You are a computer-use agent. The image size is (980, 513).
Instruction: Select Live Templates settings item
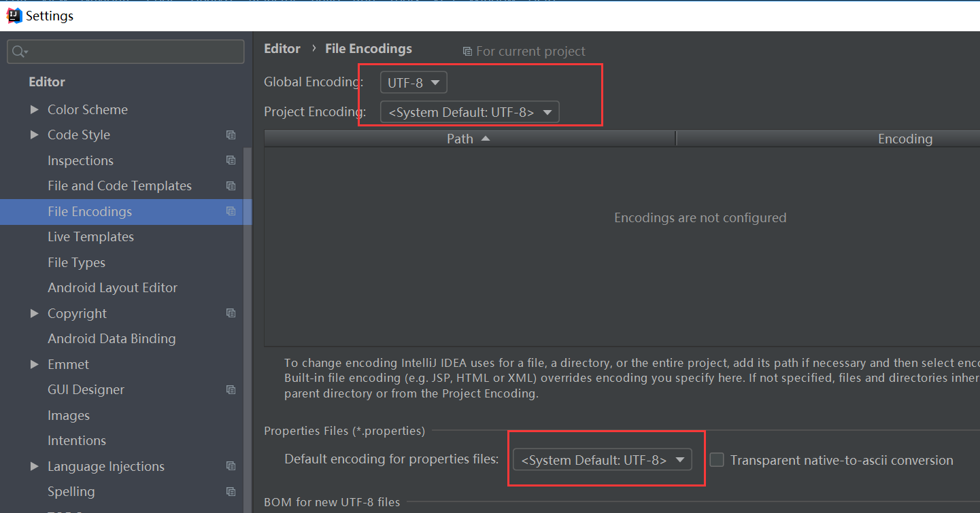[x=90, y=237]
